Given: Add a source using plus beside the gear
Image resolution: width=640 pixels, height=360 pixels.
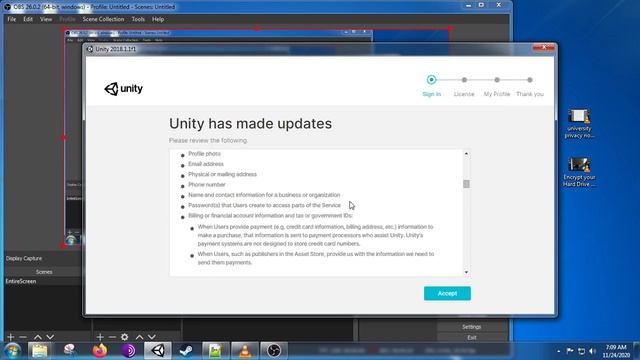Looking at the screenshot, I should click(100, 337).
